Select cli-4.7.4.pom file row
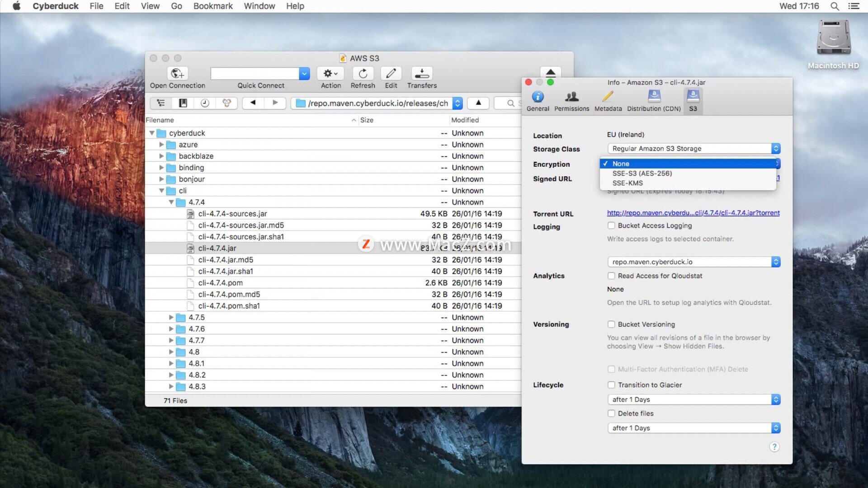Viewport: 868px width, 488px height. (333, 283)
